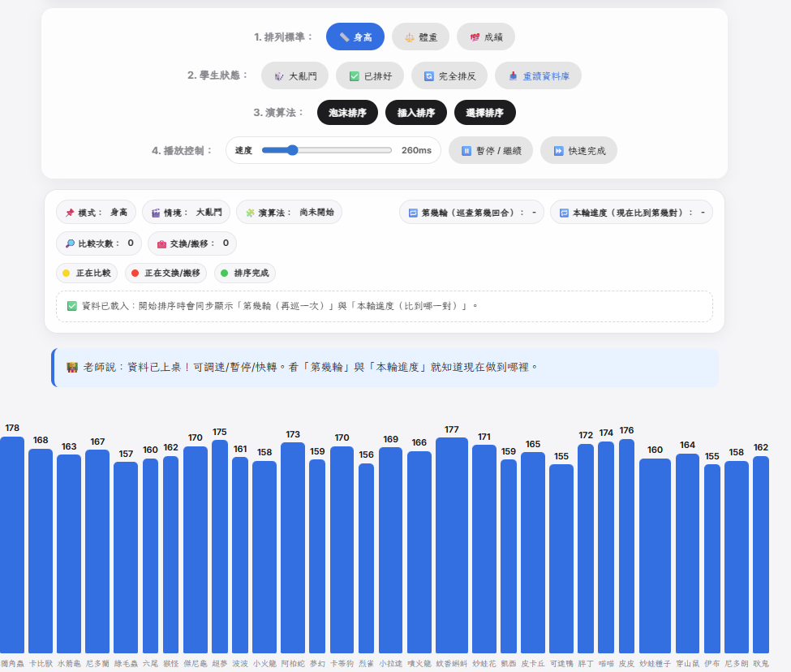Click the 皮卡丘 bar labeled 165
The width and height of the screenshot is (791, 672).
pos(533,553)
